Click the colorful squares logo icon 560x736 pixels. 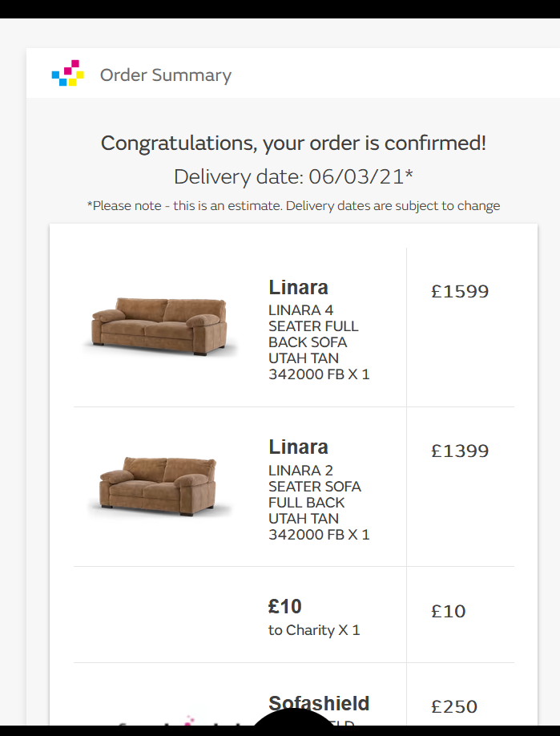tap(68, 73)
